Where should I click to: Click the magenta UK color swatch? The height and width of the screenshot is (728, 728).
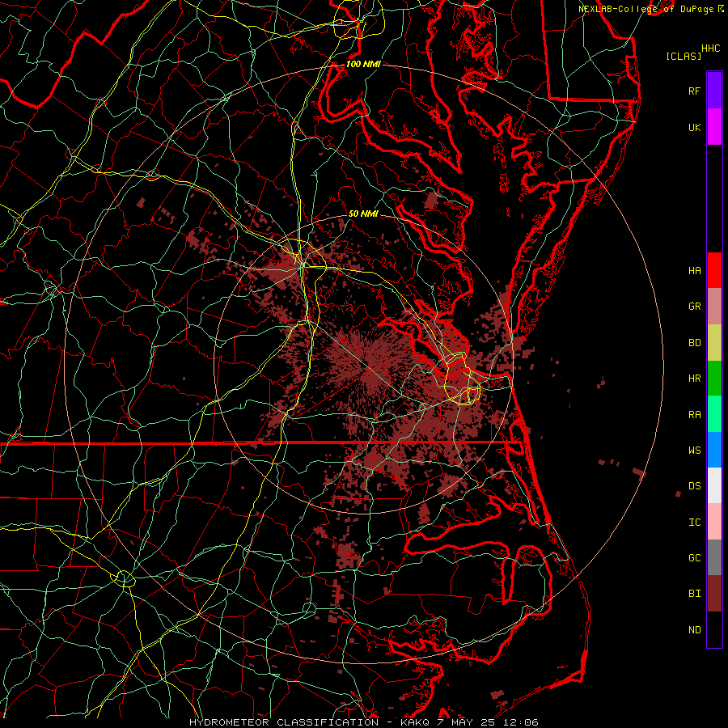[714, 127]
